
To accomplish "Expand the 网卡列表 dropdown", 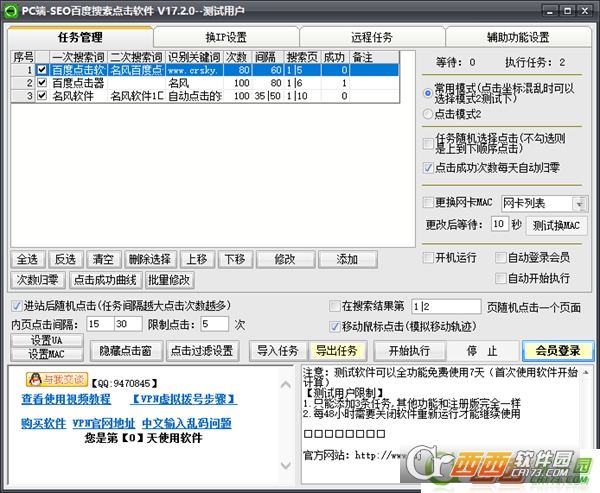I will coord(579,204).
